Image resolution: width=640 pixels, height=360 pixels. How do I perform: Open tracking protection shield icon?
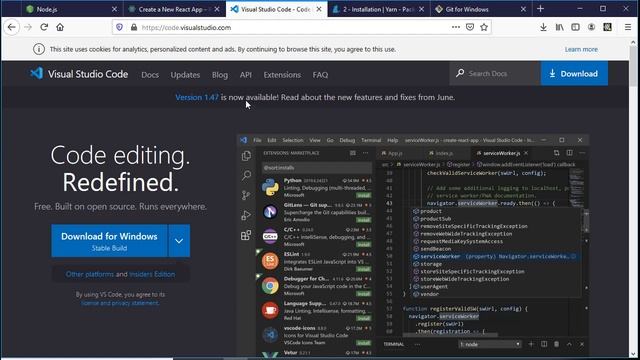click(x=119, y=27)
